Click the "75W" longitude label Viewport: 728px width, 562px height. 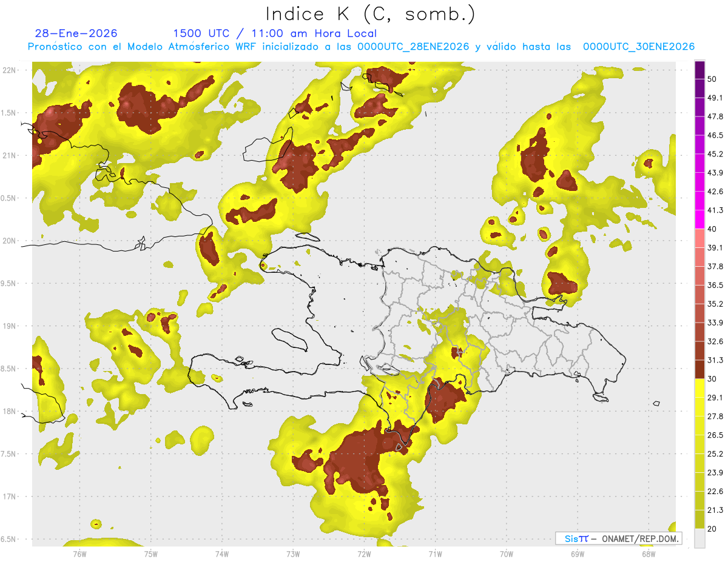[150, 554]
